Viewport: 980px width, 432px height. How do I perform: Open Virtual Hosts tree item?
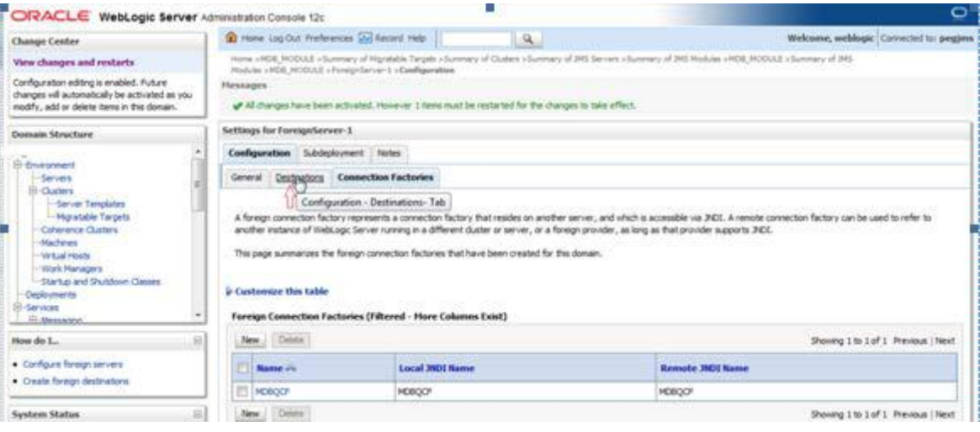click(x=66, y=256)
